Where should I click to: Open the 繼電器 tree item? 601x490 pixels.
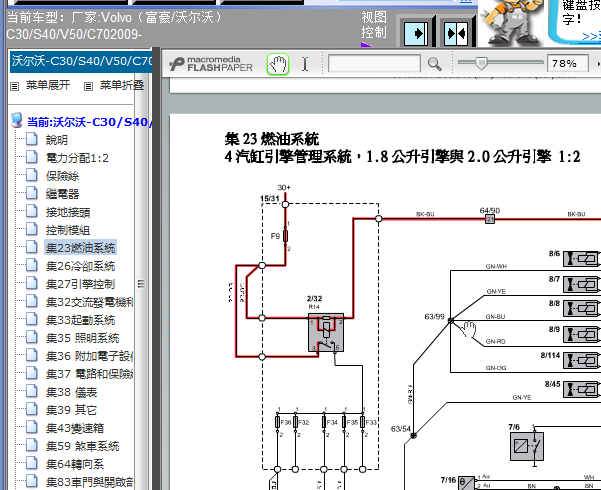[x=62, y=194]
